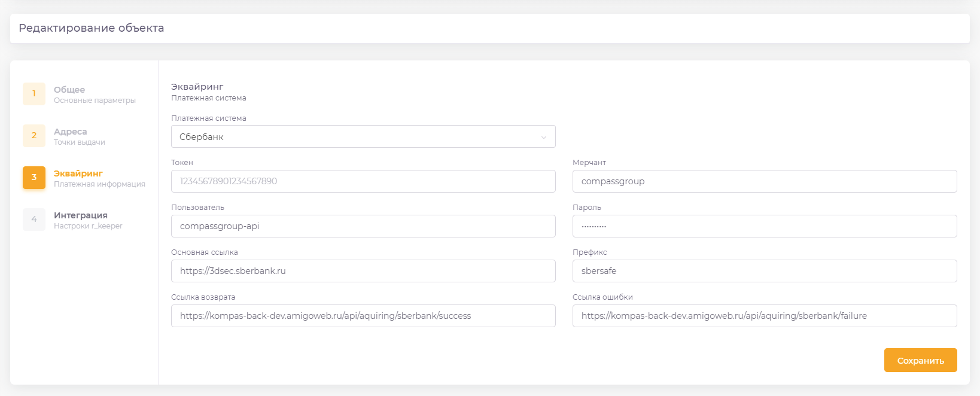Click step 4 number badge for Интеграция
This screenshot has width=980, height=396.
click(34, 220)
